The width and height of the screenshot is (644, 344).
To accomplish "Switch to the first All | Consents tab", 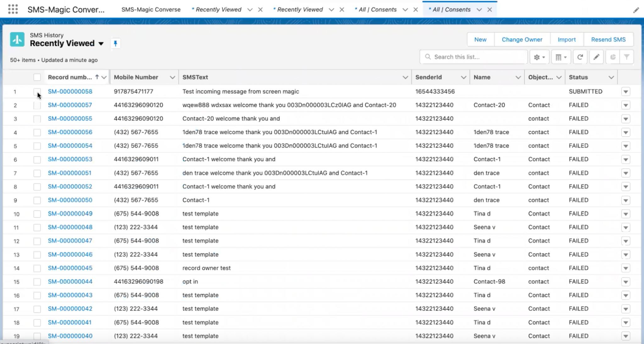I will click(377, 9).
